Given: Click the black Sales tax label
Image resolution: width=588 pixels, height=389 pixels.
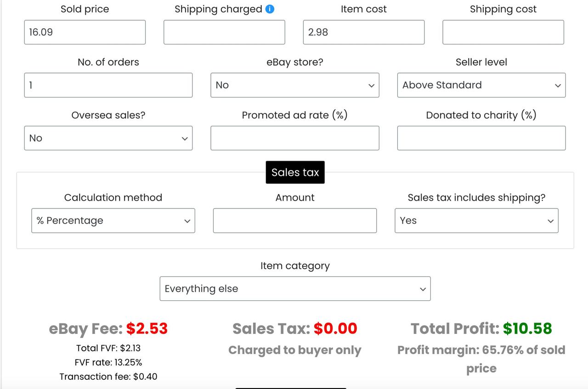Looking at the screenshot, I should point(295,172).
